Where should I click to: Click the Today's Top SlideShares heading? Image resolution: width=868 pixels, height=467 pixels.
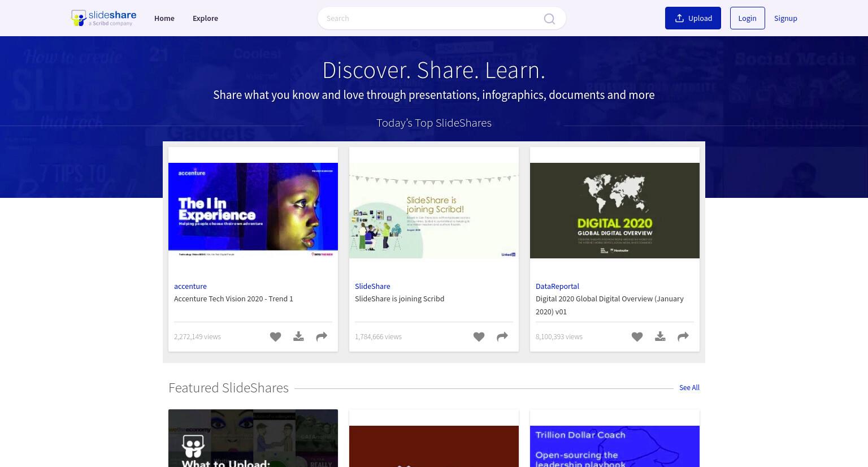[434, 123]
